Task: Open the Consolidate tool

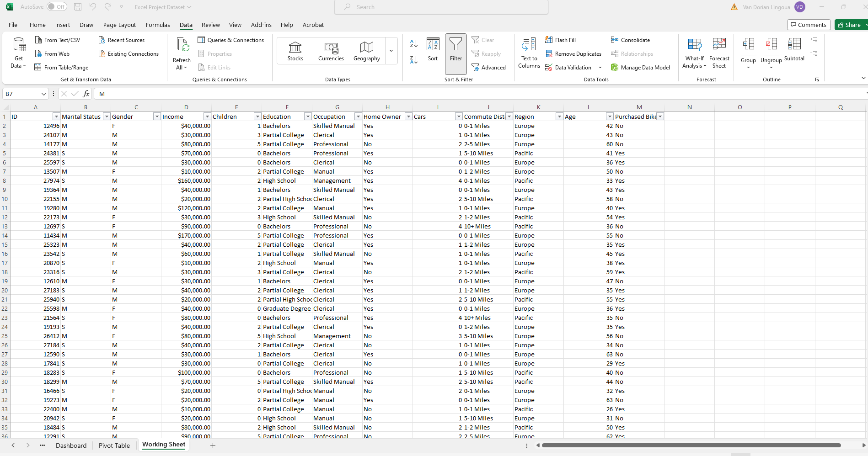Action: (x=631, y=40)
